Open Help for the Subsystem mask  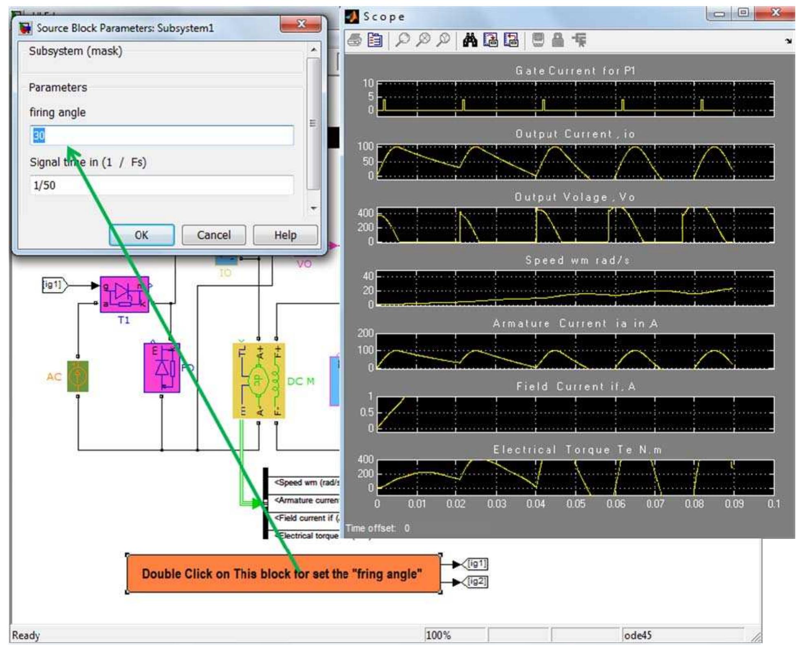[x=286, y=235]
